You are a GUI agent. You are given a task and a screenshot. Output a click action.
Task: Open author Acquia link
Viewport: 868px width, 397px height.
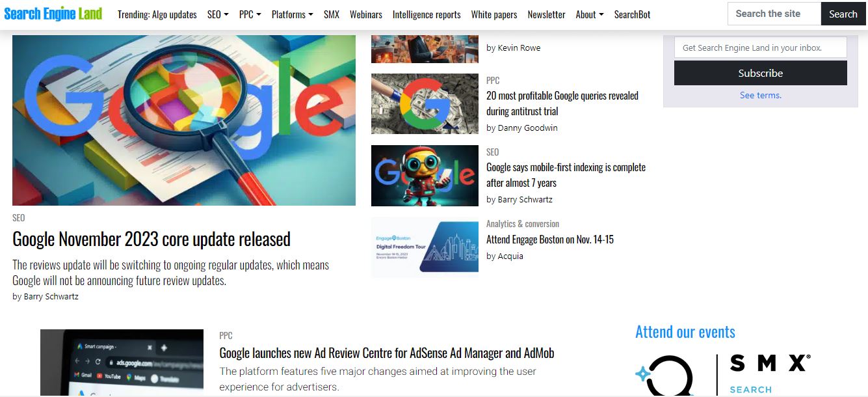click(510, 256)
